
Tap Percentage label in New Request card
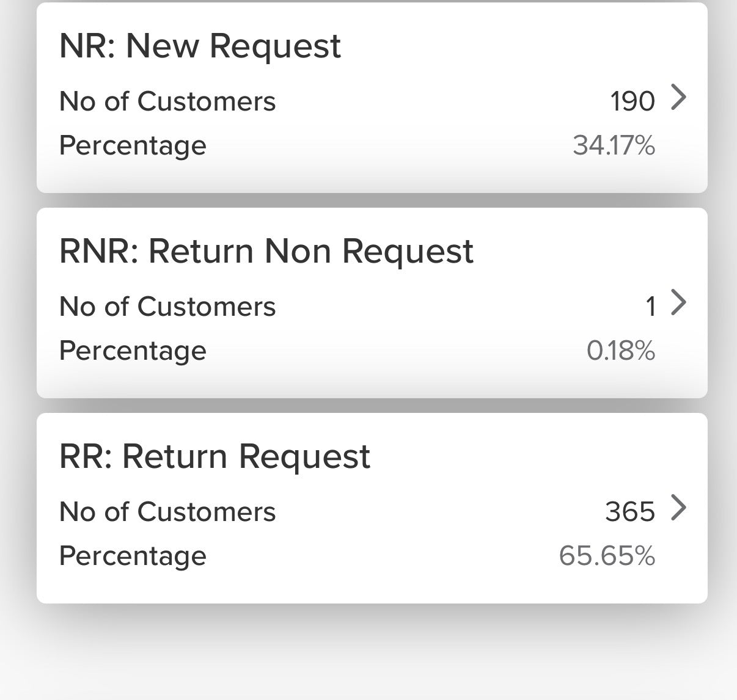133,146
